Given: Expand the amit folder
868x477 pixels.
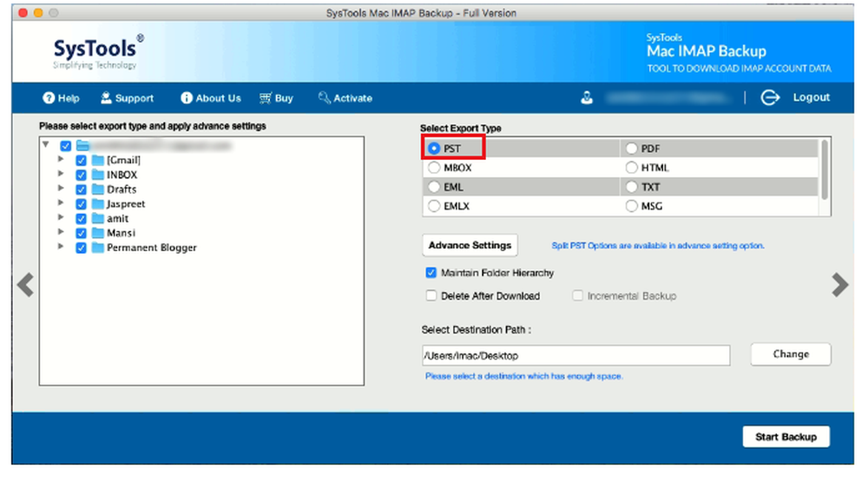Looking at the screenshot, I should (x=61, y=217).
